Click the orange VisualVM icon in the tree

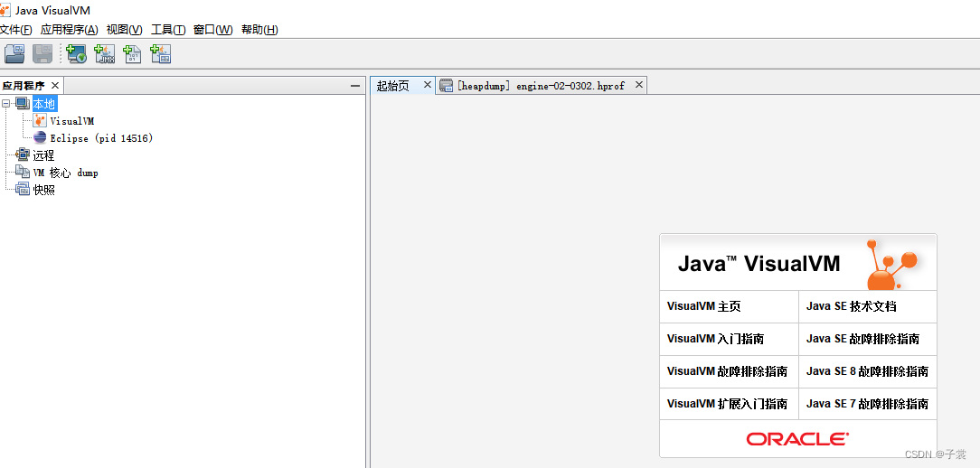click(x=40, y=120)
